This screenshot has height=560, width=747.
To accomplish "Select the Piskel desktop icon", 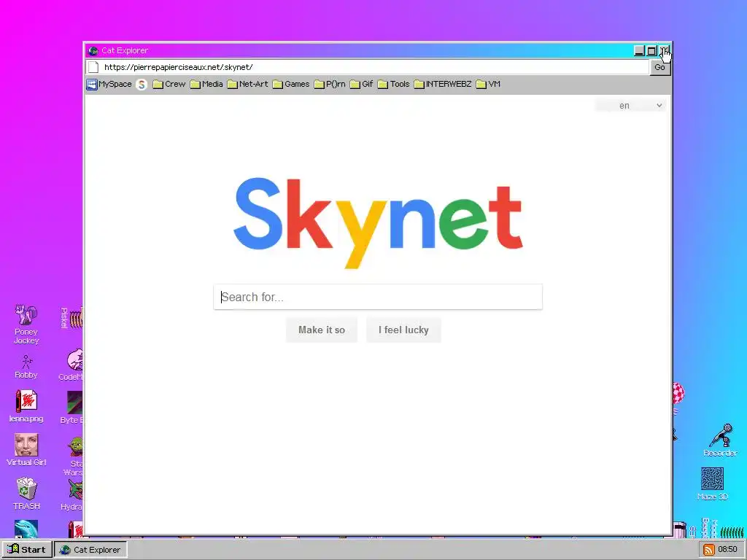I will coord(71,318).
